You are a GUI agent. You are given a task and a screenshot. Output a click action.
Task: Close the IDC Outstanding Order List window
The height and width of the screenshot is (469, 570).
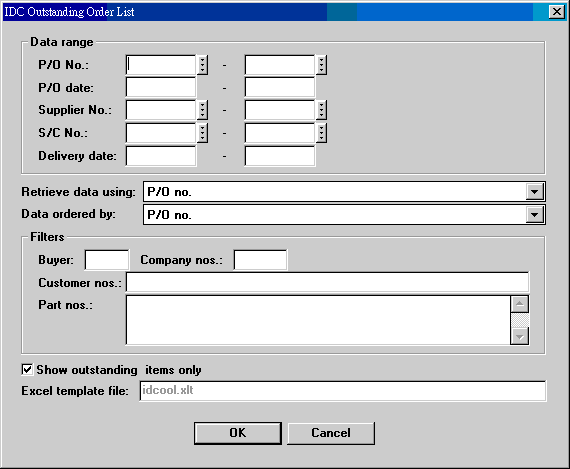pyautogui.click(x=557, y=12)
